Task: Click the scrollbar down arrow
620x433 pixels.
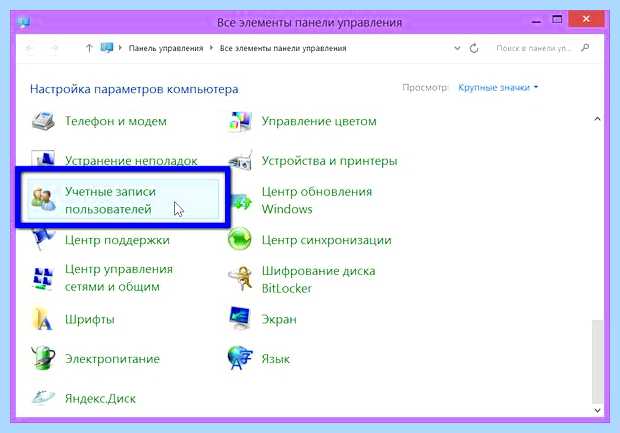Action: pos(597,410)
